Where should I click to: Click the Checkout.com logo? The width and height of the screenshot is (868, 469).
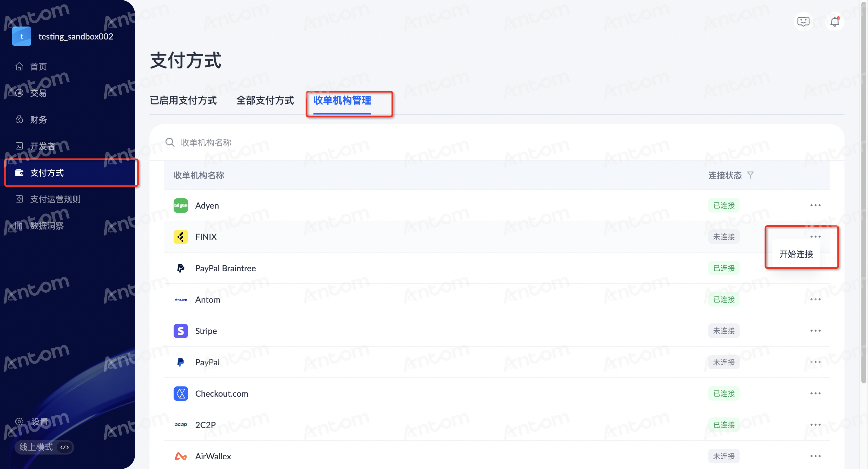click(181, 394)
